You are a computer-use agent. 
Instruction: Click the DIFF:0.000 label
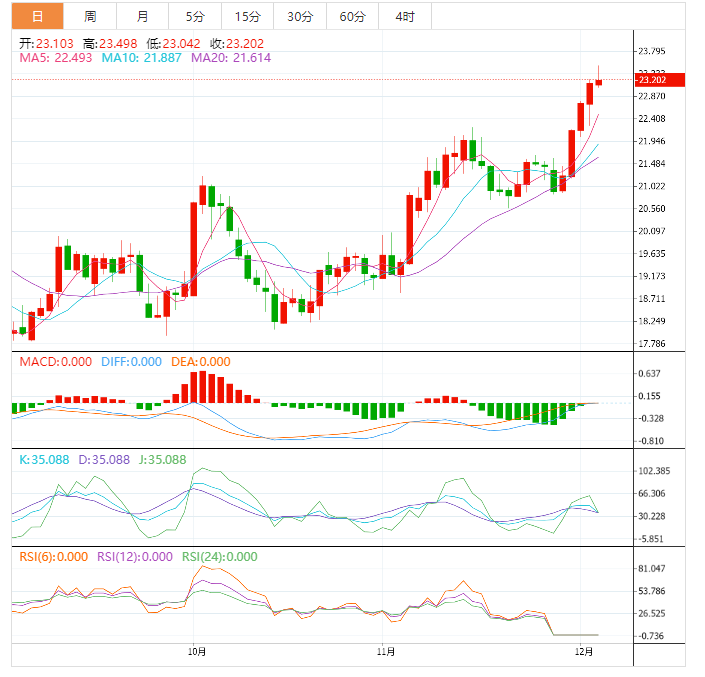click(131, 362)
